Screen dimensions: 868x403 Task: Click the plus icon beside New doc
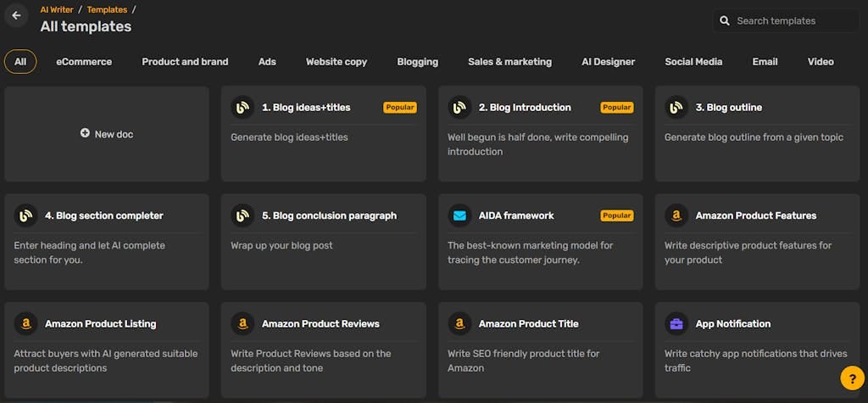tap(85, 133)
